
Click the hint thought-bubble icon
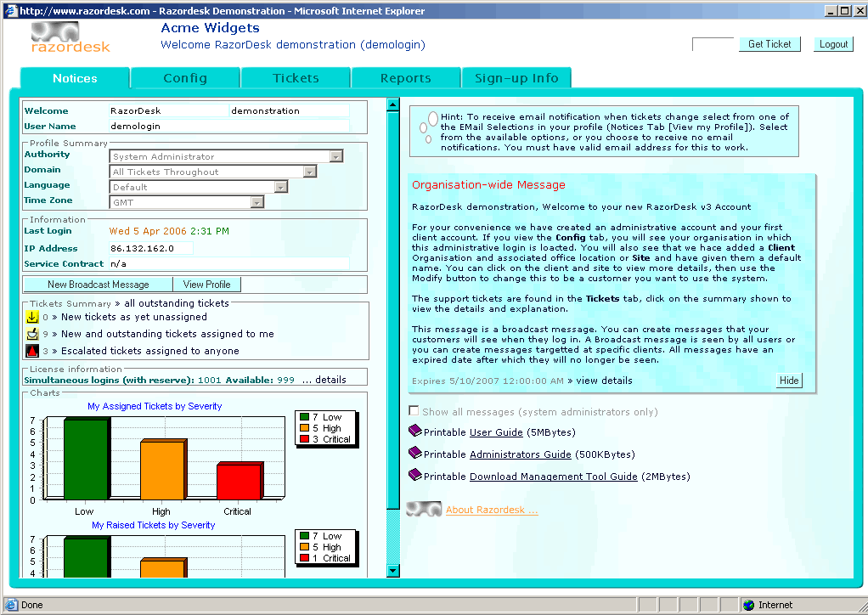coord(428,127)
